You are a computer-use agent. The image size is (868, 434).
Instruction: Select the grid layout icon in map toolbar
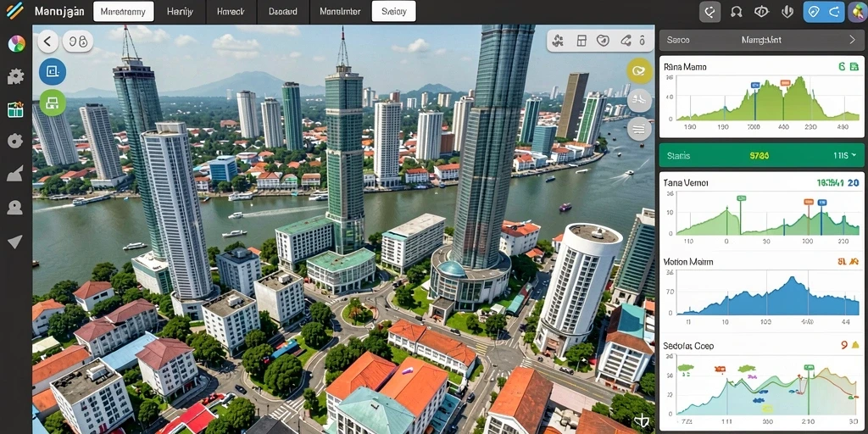[x=581, y=41]
